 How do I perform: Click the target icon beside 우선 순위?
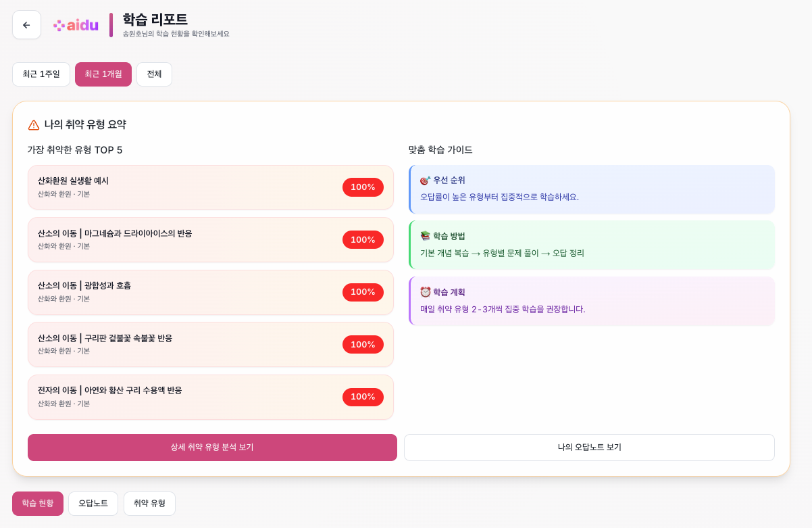click(x=425, y=181)
